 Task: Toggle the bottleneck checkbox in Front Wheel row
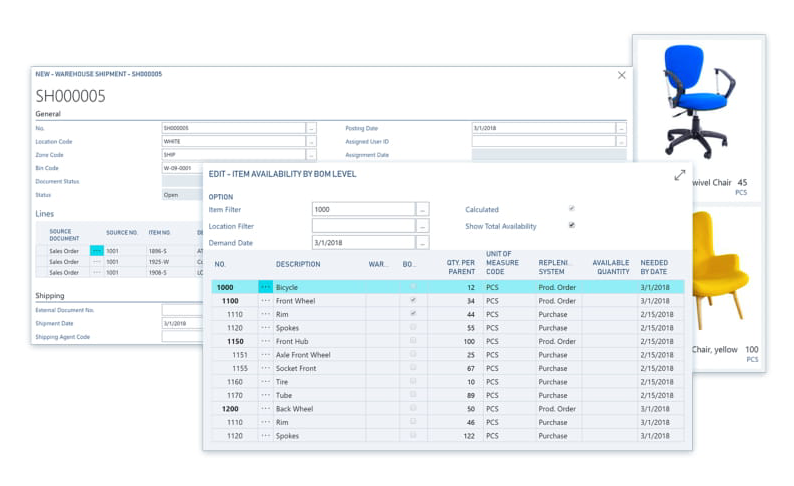tap(413, 301)
